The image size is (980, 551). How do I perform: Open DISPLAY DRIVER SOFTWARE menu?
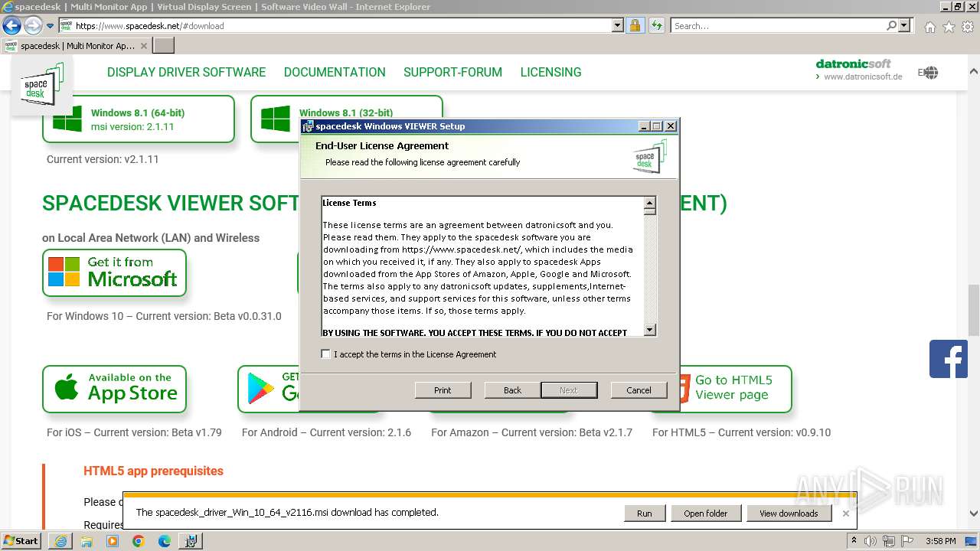click(186, 72)
